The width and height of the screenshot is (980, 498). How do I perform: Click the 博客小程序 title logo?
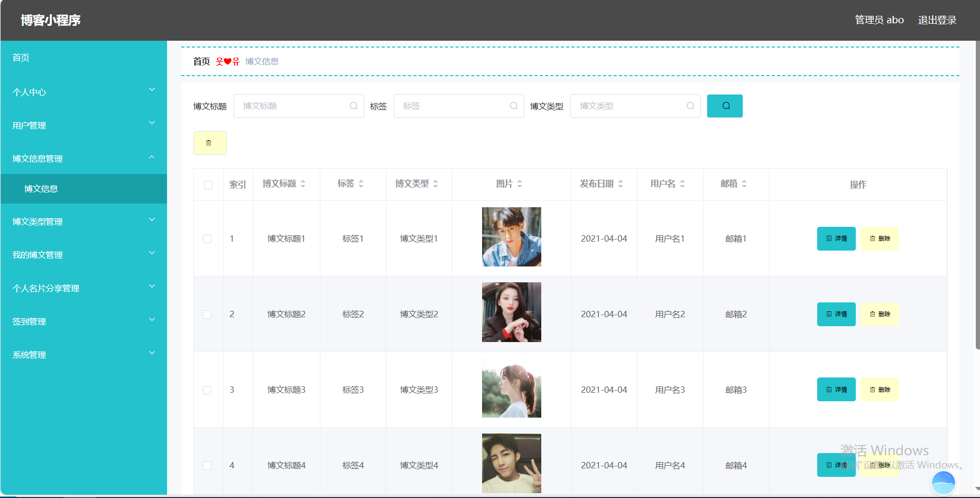(51, 20)
